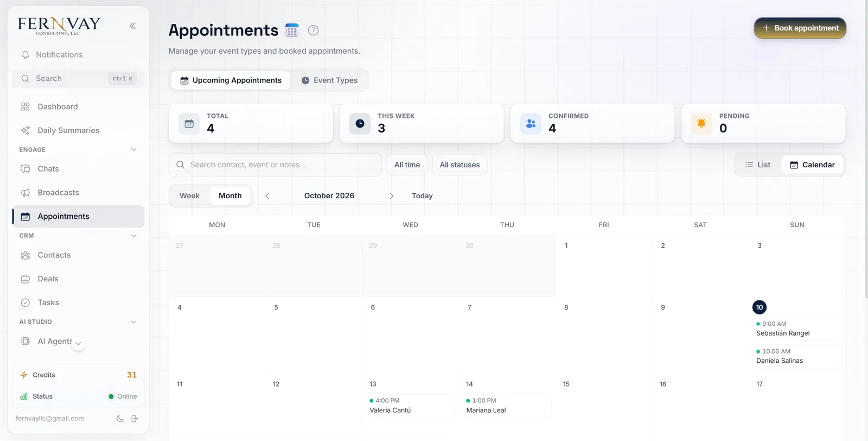
Task: Switch to Calendar view
Action: pyautogui.click(x=812, y=165)
